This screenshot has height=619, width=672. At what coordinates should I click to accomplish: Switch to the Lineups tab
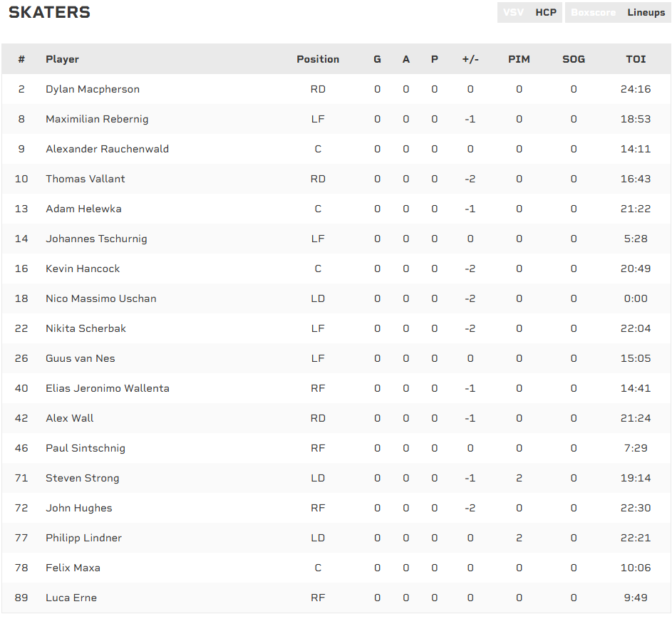point(646,13)
